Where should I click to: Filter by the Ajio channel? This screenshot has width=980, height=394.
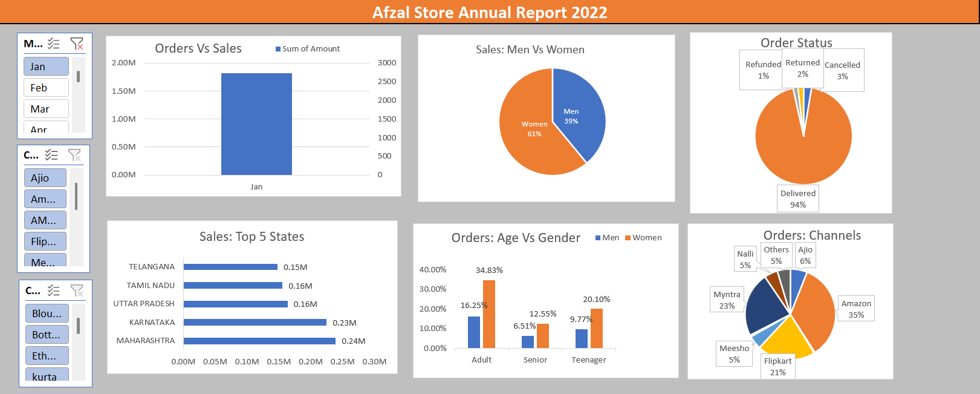45,178
